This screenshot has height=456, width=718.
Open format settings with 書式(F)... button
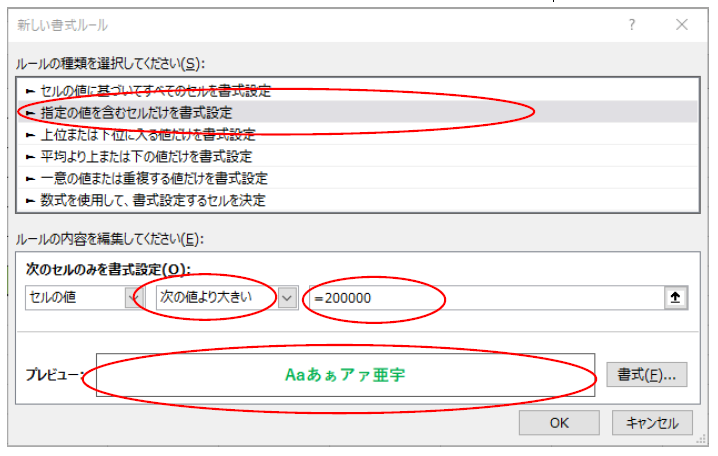coord(646,375)
